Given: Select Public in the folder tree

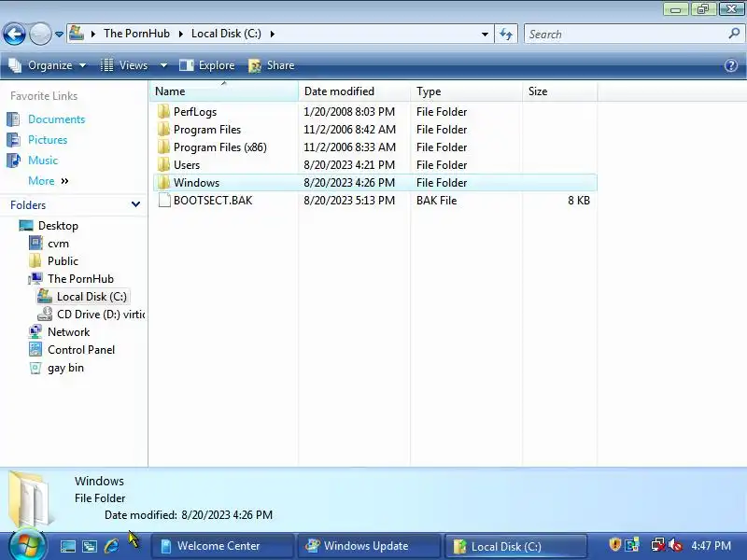Looking at the screenshot, I should click(x=63, y=261).
